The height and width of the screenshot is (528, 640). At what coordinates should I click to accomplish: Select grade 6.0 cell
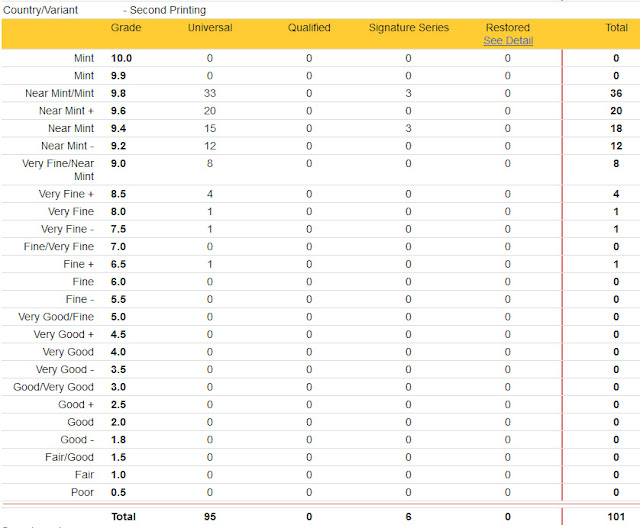118,282
